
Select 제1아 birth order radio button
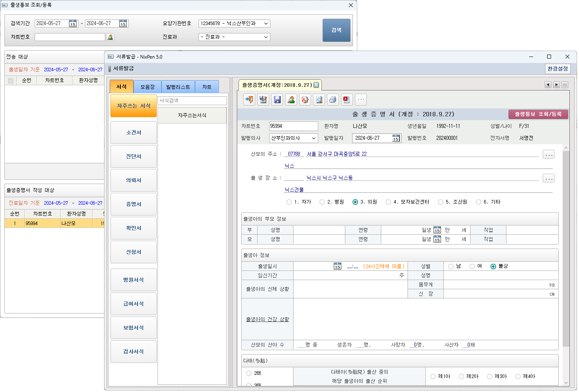(433, 376)
